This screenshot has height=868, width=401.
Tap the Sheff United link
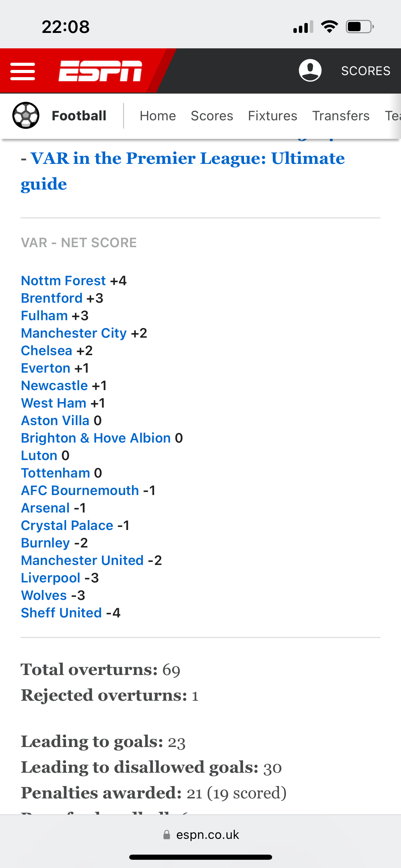click(62, 613)
